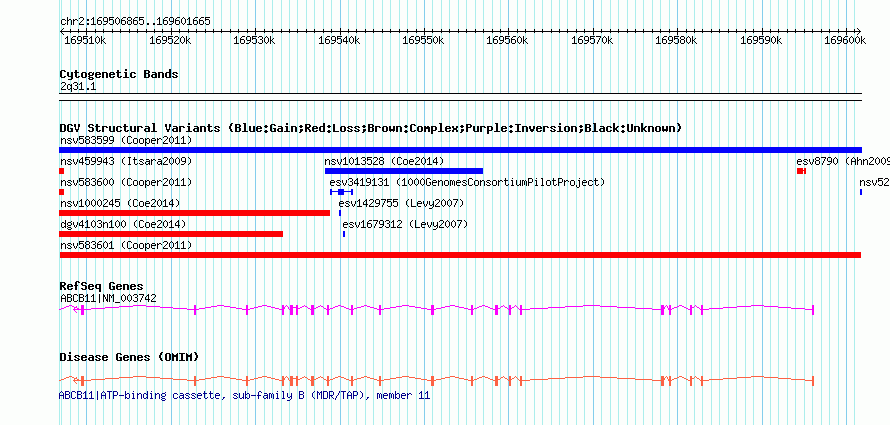Open the ABCB11 ATP-binding cassette OMIM link
This screenshot has height=425, width=890.
click(x=245, y=395)
